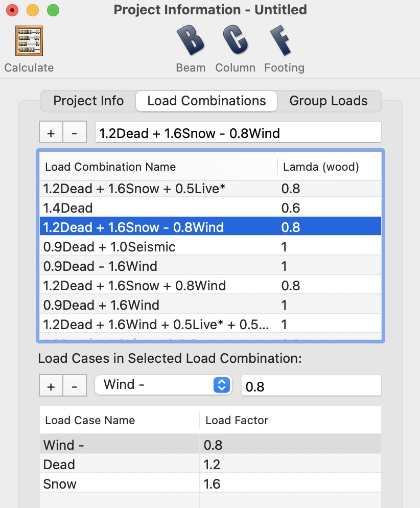Viewport: 420px width, 508px height.
Task: Add a load case with plus button
Action: click(x=51, y=386)
